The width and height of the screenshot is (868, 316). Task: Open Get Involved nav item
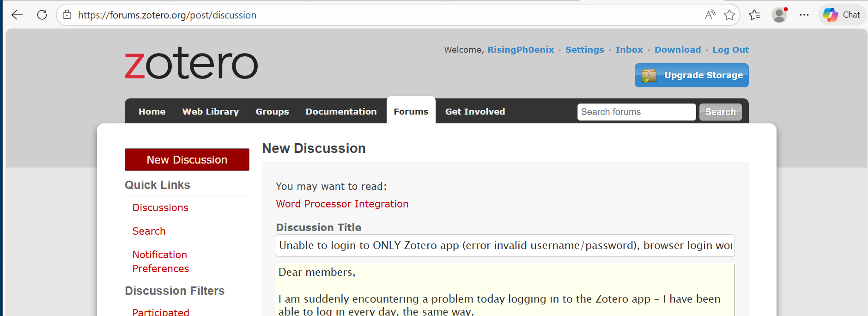coord(475,111)
